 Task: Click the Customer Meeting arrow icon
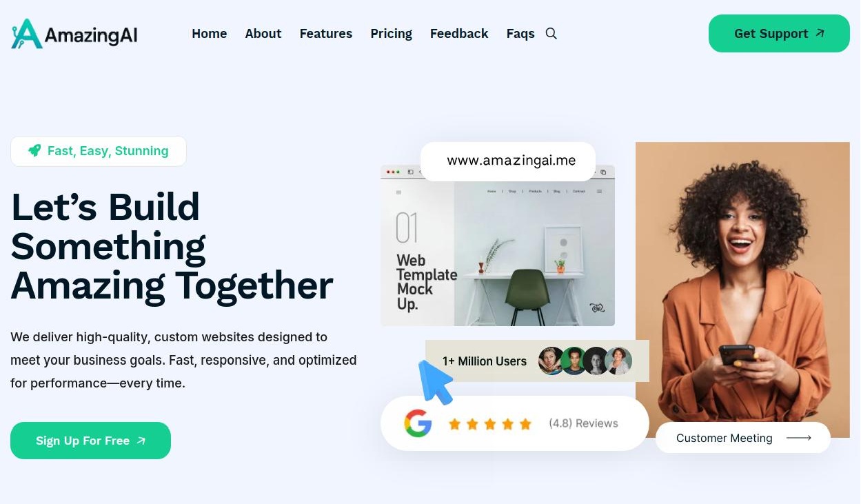[799, 438]
